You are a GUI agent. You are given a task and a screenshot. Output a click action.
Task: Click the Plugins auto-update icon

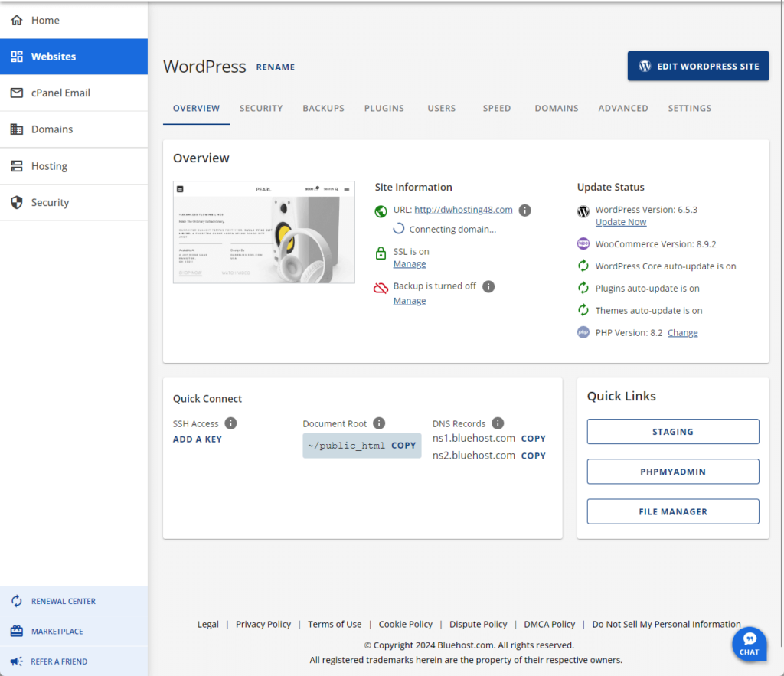point(583,288)
